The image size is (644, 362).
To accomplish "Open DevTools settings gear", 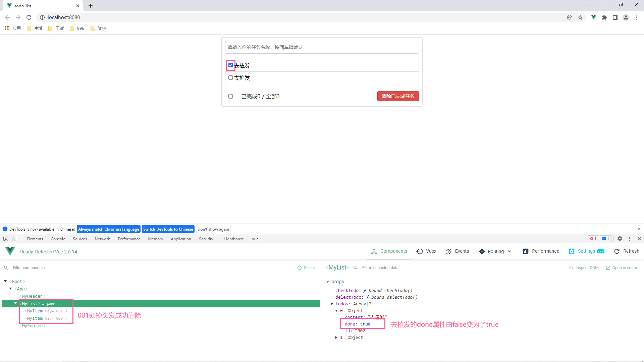I will pyautogui.click(x=620, y=239).
